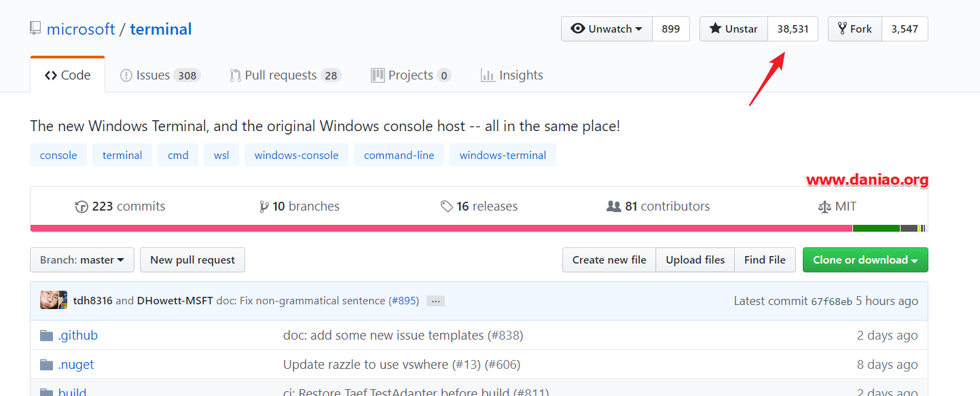Viewport: 980px width, 396px height.
Task: Select the terminal topic tag
Action: click(x=122, y=155)
